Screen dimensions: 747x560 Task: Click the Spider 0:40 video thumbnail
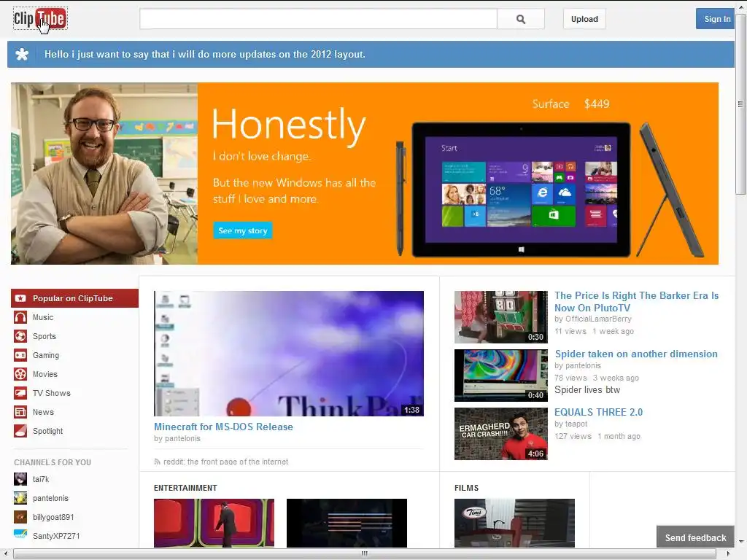coord(500,376)
